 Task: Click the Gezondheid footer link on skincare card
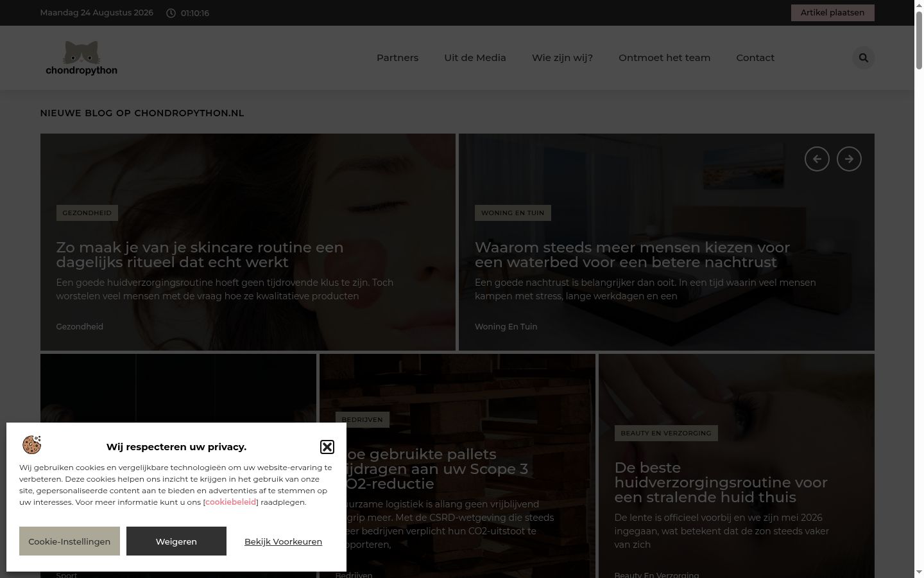80,326
